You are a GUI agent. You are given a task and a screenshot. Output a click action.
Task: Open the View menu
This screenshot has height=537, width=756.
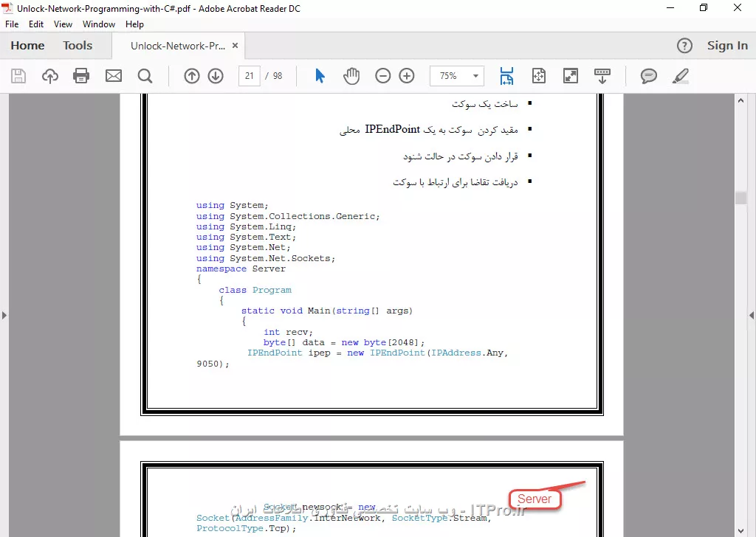[x=63, y=24]
